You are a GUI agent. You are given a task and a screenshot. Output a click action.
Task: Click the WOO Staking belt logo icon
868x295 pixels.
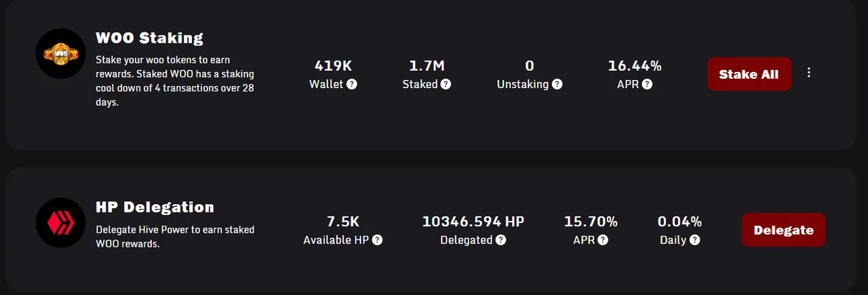pyautogui.click(x=60, y=54)
